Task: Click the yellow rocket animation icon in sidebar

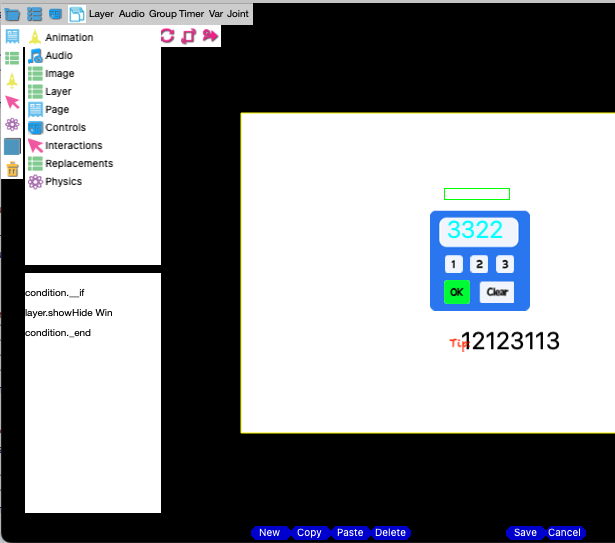Action: (12, 80)
